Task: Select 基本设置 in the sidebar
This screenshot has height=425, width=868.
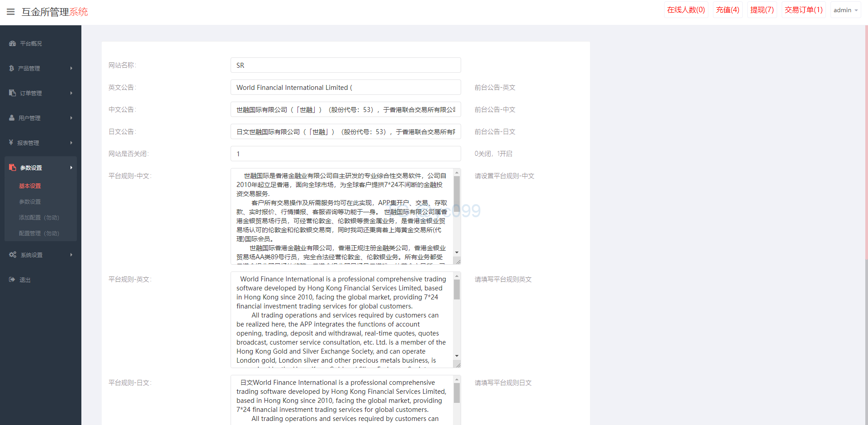Action: (x=30, y=186)
